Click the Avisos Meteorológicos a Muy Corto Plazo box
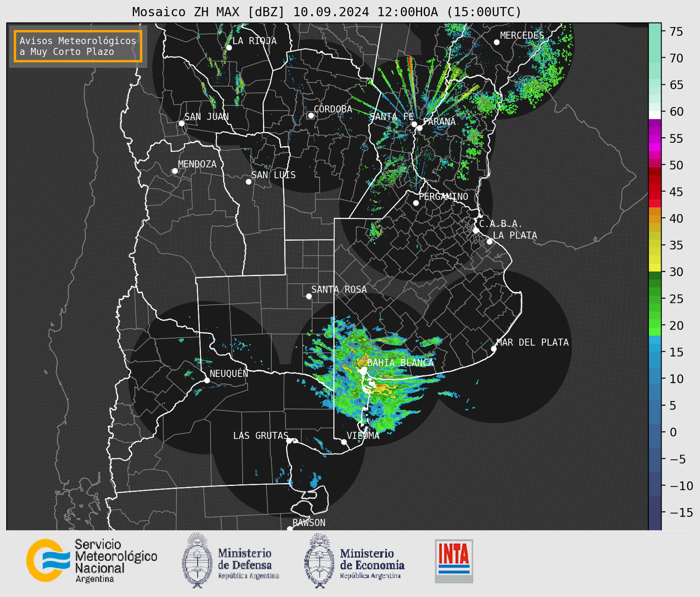 pos(78,46)
